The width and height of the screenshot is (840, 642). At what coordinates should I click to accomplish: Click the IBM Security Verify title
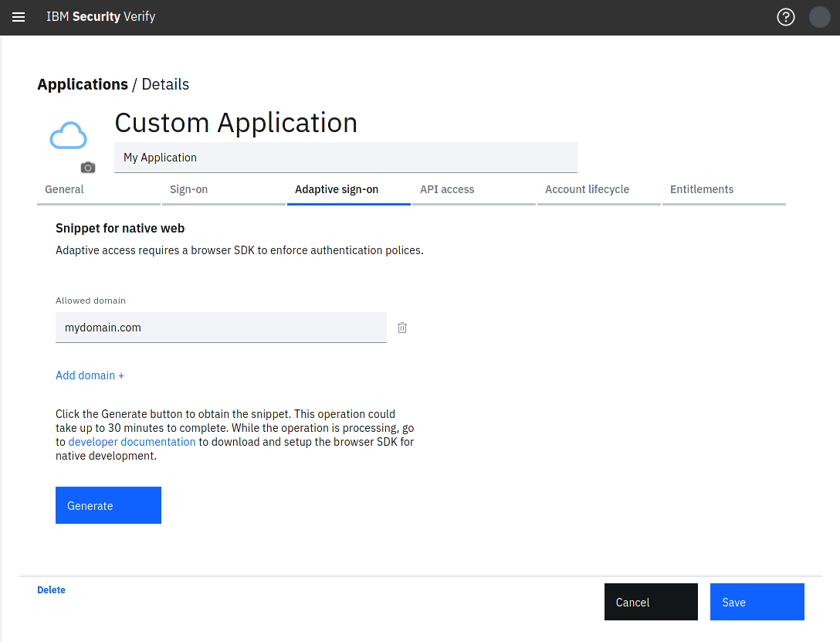[100, 17]
